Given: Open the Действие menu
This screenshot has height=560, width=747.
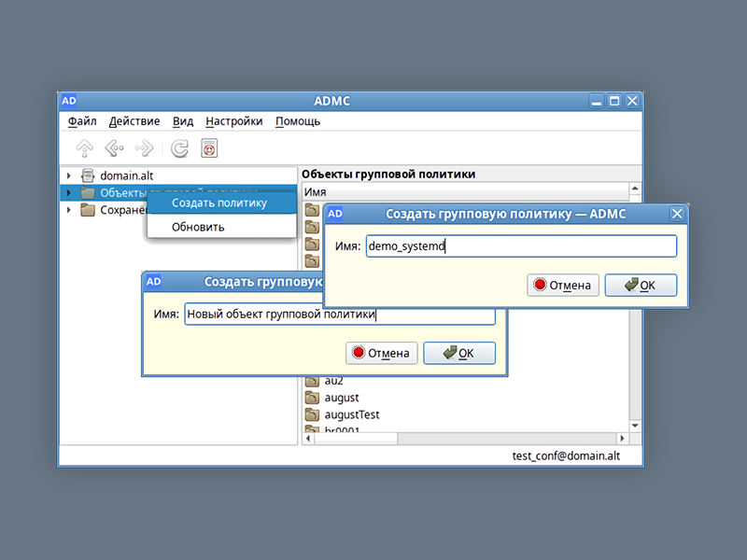Looking at the screenshot, I should click(x=134, y=121).
